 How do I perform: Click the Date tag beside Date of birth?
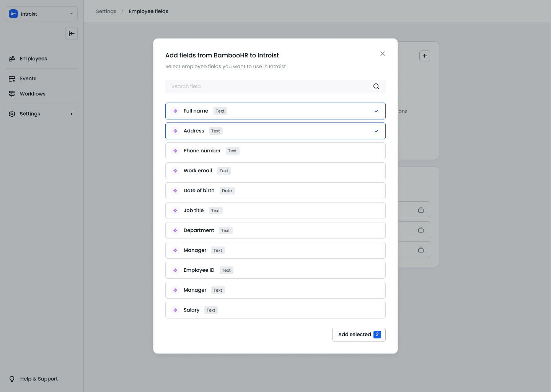[227, 191]
